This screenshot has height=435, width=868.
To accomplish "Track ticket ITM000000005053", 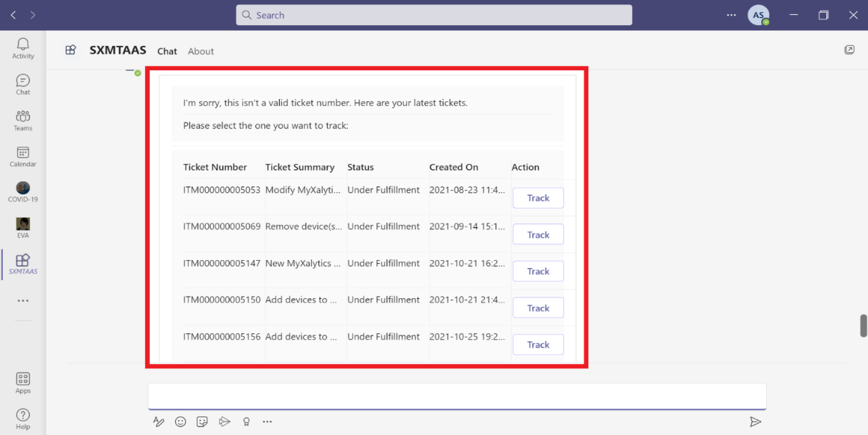I will coord(538,198).
